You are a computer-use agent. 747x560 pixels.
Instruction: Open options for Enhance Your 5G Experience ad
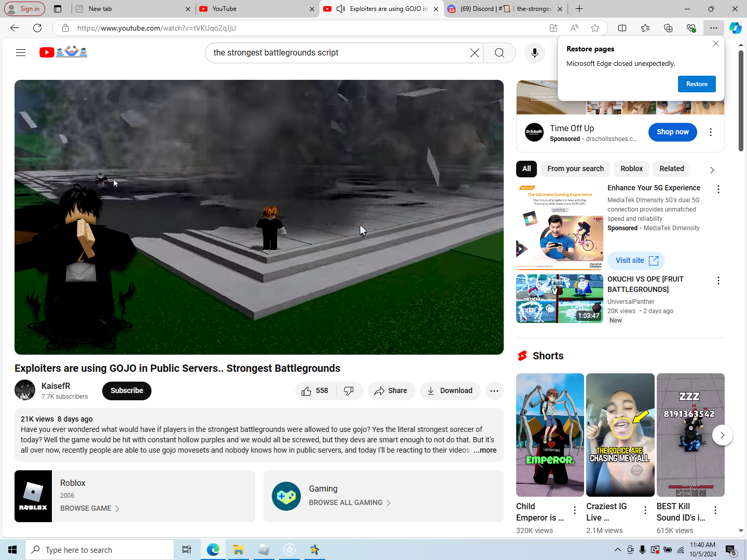click(718, 189)
